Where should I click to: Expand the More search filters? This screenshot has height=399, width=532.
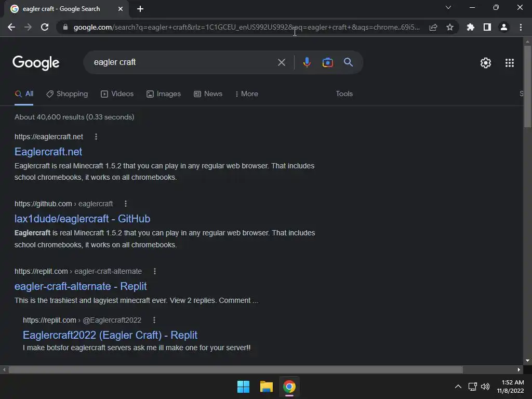(247, 94)
